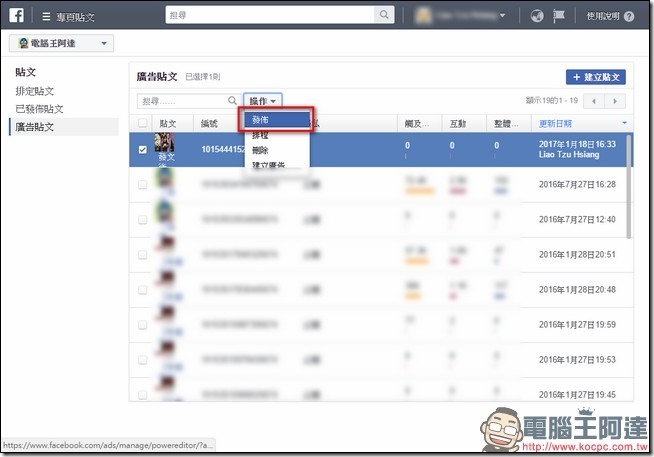Open the globe notifications icon
654x457 pixels.
coord(537,16)
